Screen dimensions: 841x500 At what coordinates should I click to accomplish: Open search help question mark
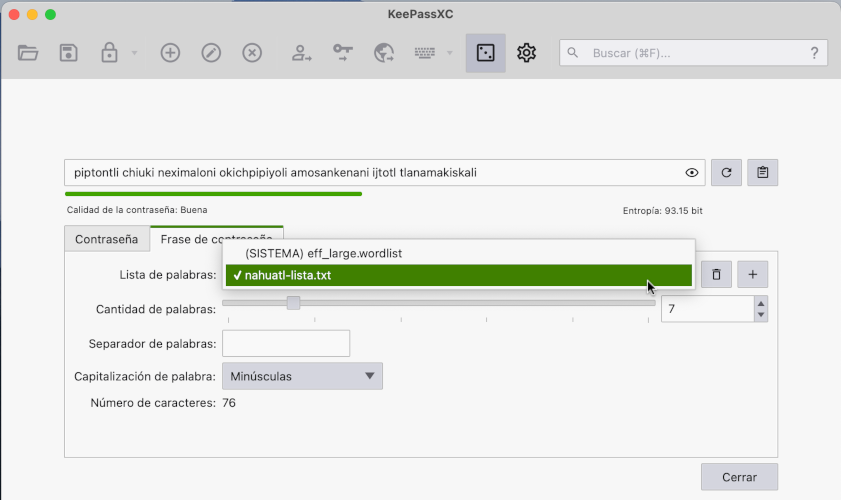pos(814,53)
